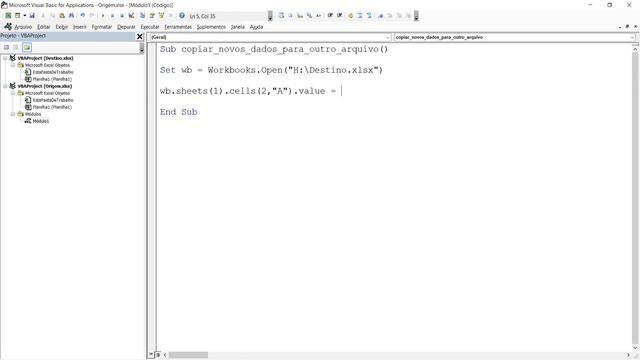The height and width of the screenshot is (360, 640).
Task: Open the Ajuda menu
Action: [x=256, y=27]
